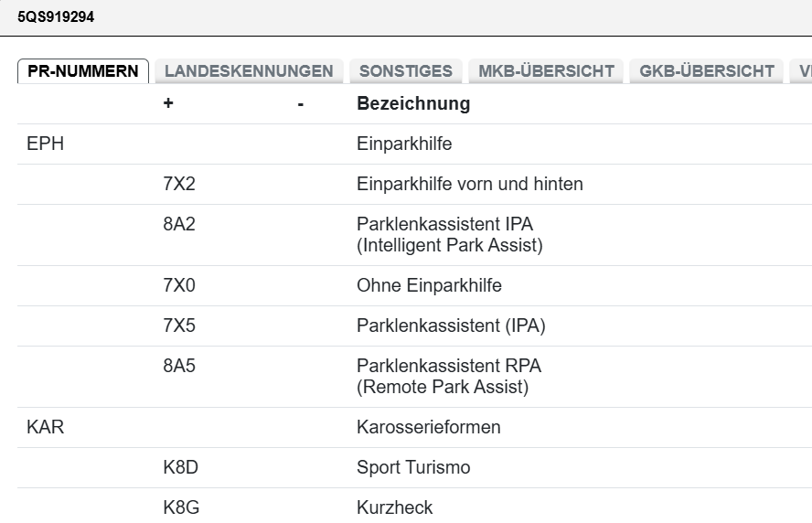The width and height of the screenshot is (812, 523).
Task: Click the part number 5QS919294 title
Action: pyautogui.click(x=56, y=16)
